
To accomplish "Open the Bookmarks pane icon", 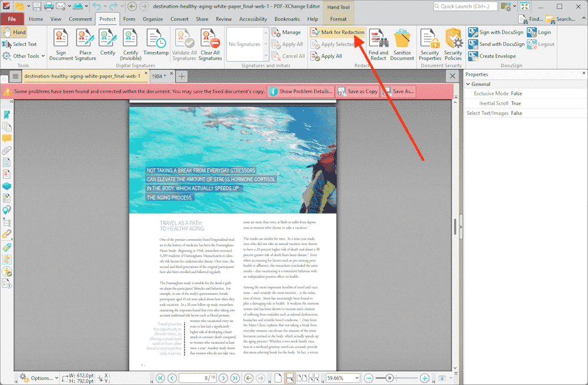I will point(8,115).
